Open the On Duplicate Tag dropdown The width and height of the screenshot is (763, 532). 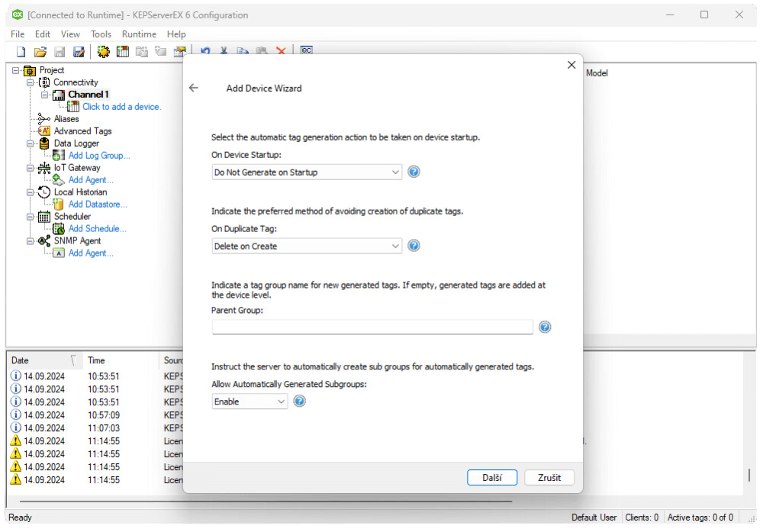click(395, 245)
